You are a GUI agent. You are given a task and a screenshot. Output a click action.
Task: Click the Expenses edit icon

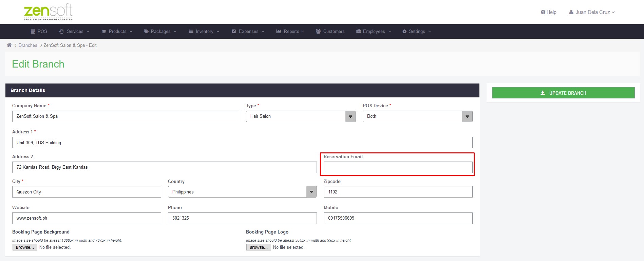(x=234, y=32)
